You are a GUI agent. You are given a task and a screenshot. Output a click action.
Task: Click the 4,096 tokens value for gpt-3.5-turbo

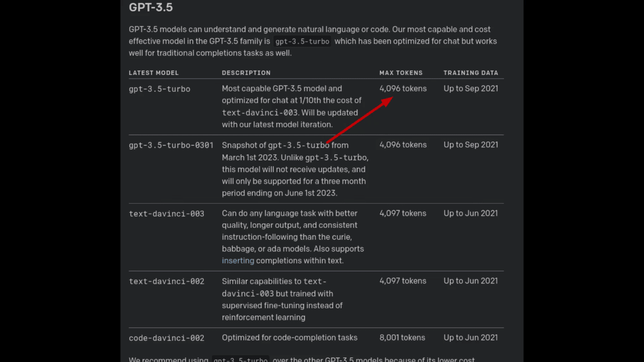(x=403, y=89)
